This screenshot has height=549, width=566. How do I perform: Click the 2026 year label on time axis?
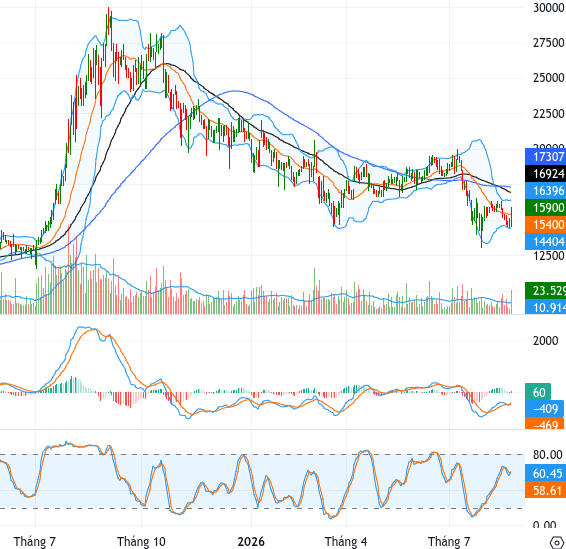point(251,542)
